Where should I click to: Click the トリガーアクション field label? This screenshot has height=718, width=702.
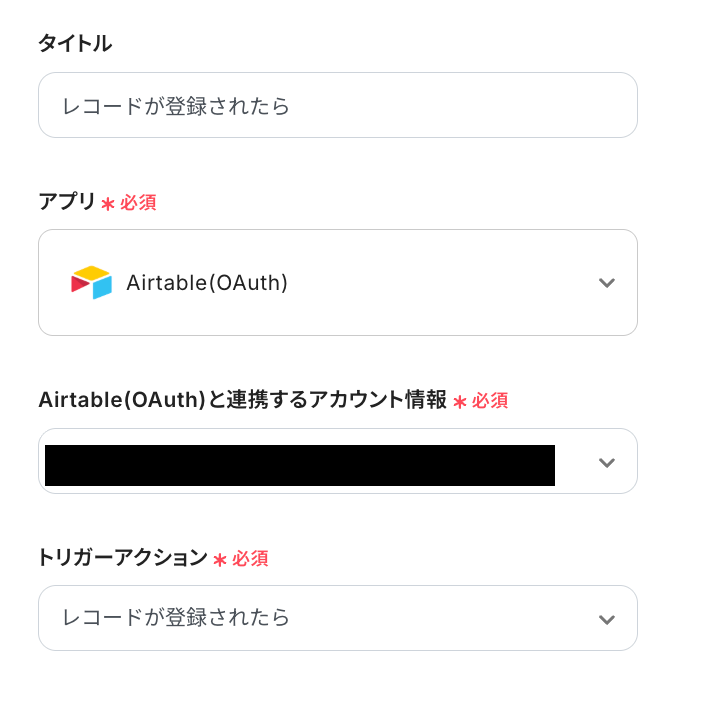(x=122, y=558)
